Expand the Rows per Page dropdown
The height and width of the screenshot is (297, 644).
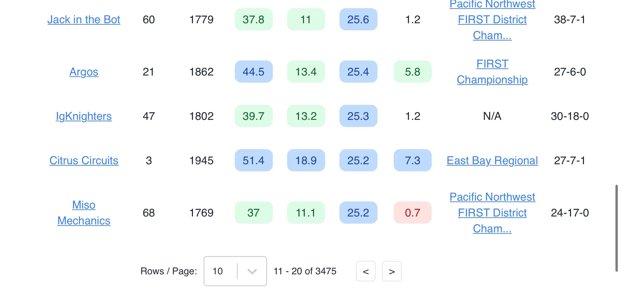point(235,271)
